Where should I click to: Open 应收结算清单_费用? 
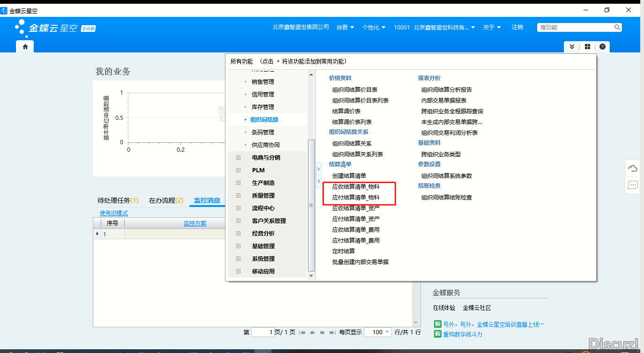356,230
